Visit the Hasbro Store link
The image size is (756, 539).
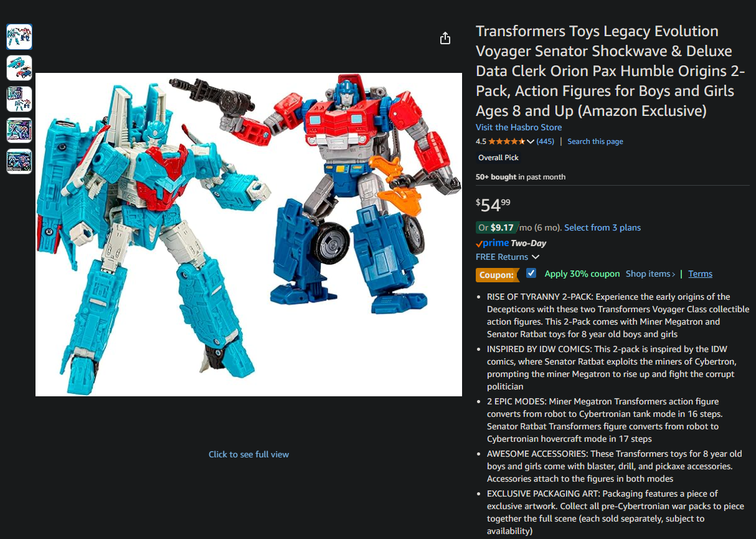tap(519, 127)
